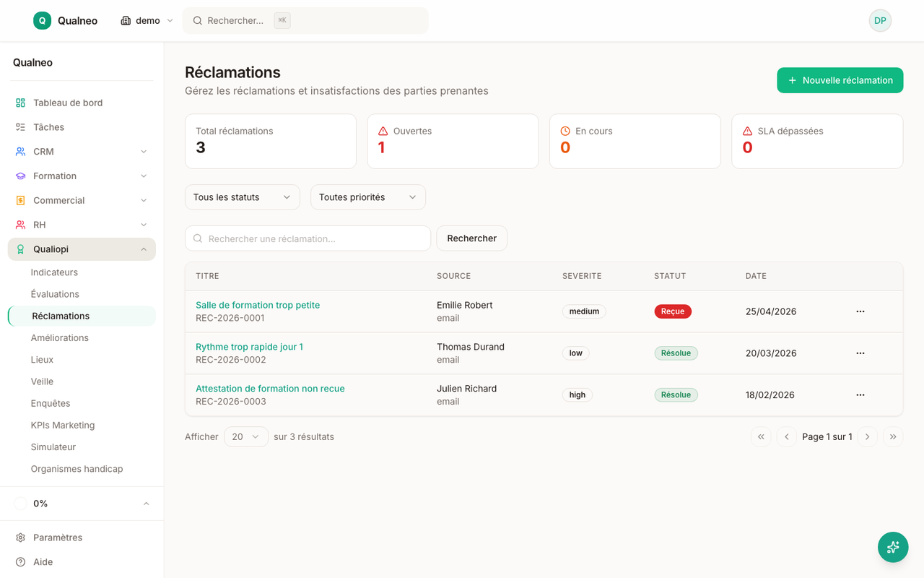Open 'Attestation de formation non recue' complaint
The image size is (924, 578).
click(270, 389)
